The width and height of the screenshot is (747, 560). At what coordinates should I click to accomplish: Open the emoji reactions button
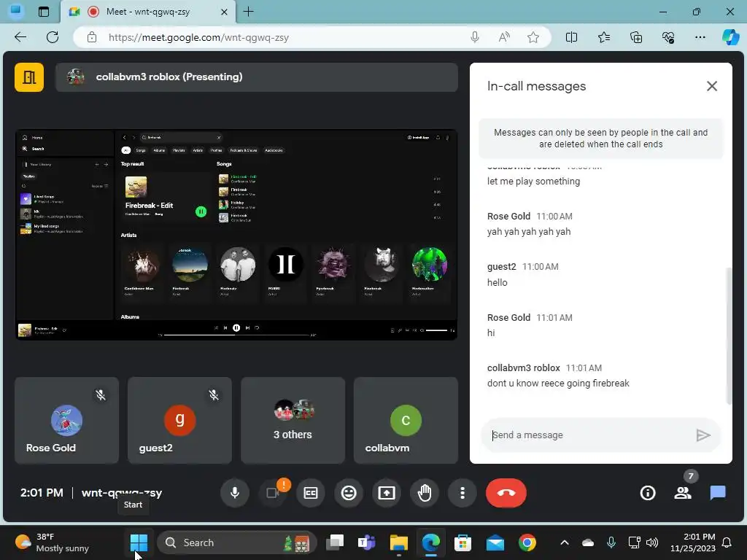point(349,493)
